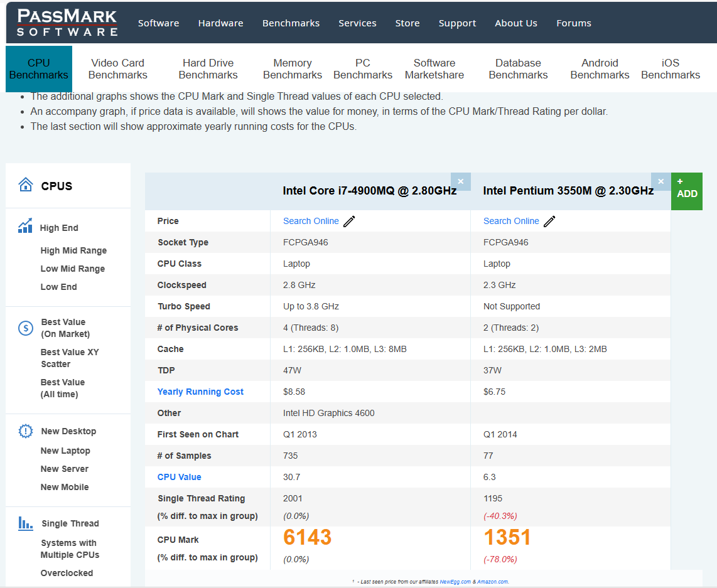Open High Mid Range CPU list
Screen dimensions: 717x588
73,250
